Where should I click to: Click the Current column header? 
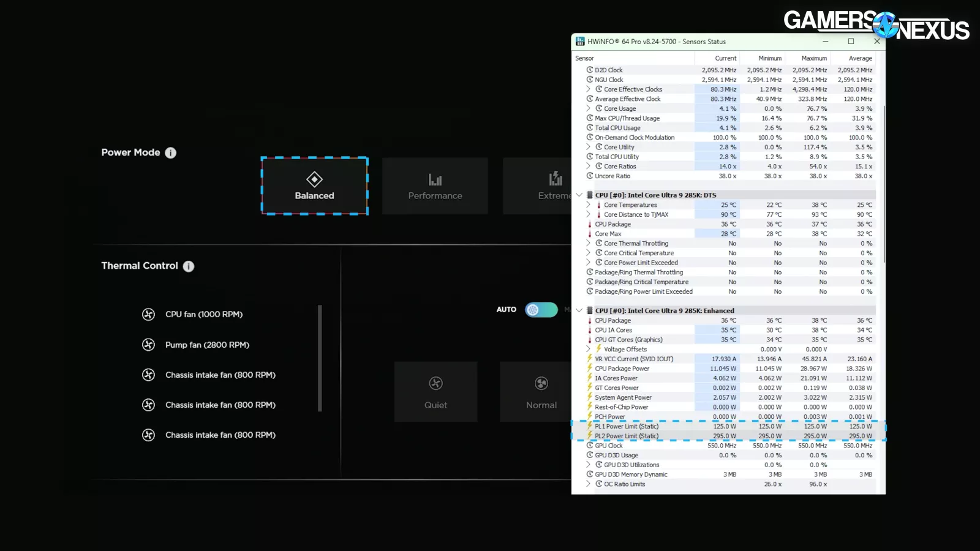point(725,58)
